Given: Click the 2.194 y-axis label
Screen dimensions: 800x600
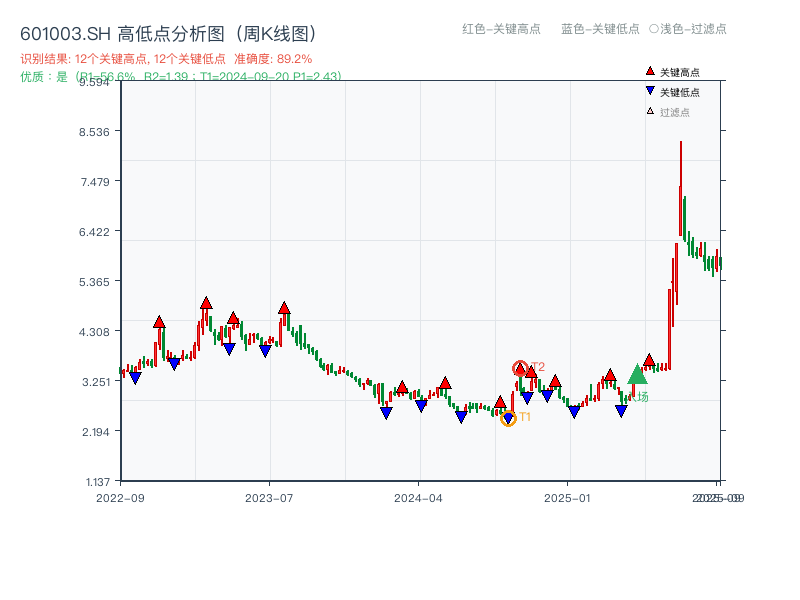Looking at the screenshot, I should pos(96,432).
